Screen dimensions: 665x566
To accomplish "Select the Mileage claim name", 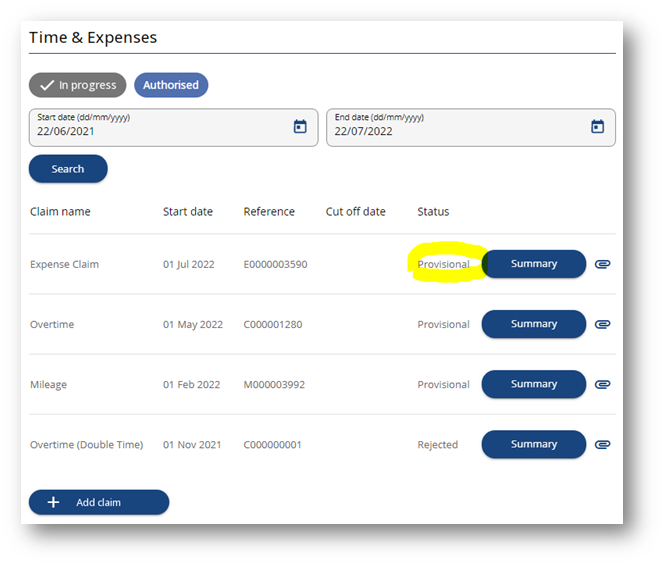I will [x=48, y=385].
